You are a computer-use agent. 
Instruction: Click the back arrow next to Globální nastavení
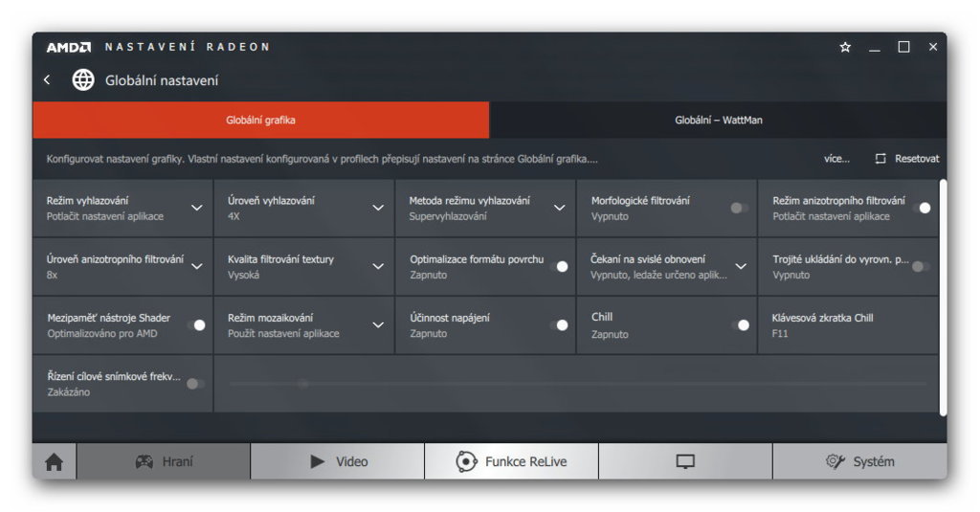point(47,80)
